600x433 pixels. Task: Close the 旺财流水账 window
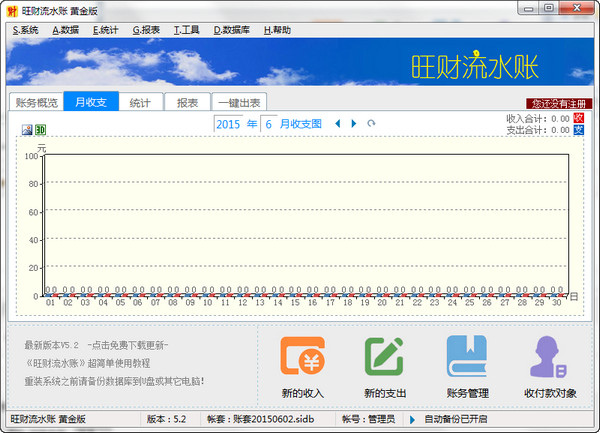[x=577, y=8]
